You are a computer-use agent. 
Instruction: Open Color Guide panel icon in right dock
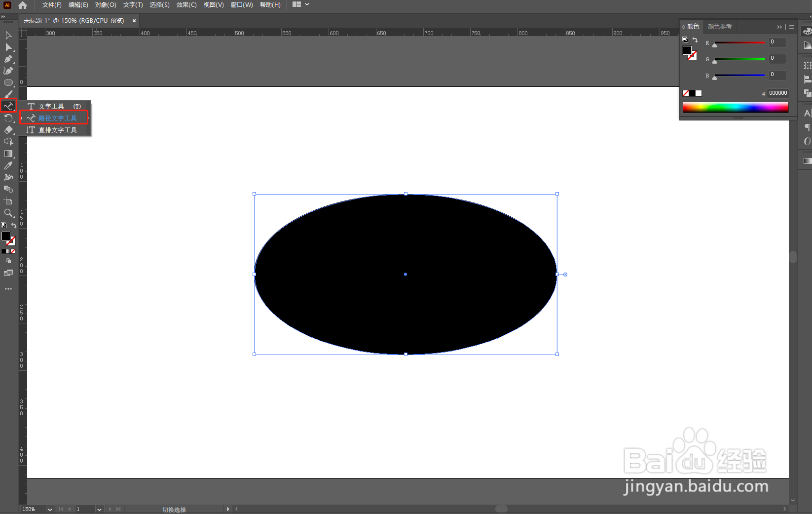807,45
